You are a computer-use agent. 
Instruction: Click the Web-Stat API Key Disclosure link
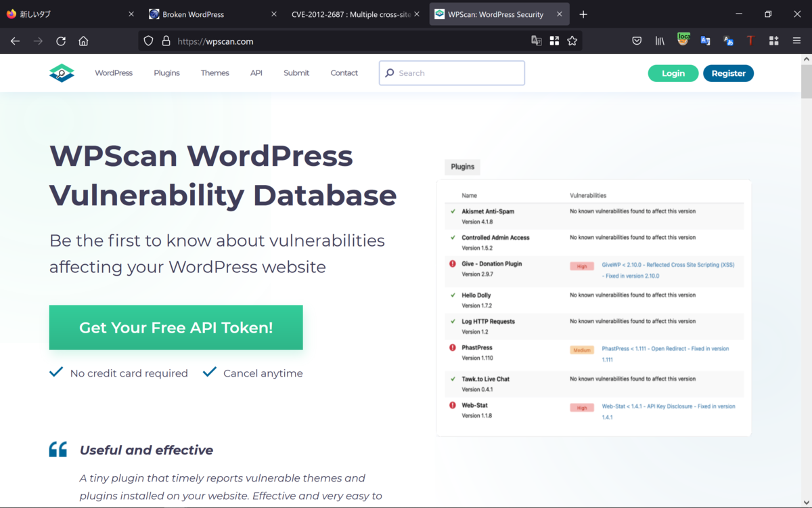(x=669, y=412)
